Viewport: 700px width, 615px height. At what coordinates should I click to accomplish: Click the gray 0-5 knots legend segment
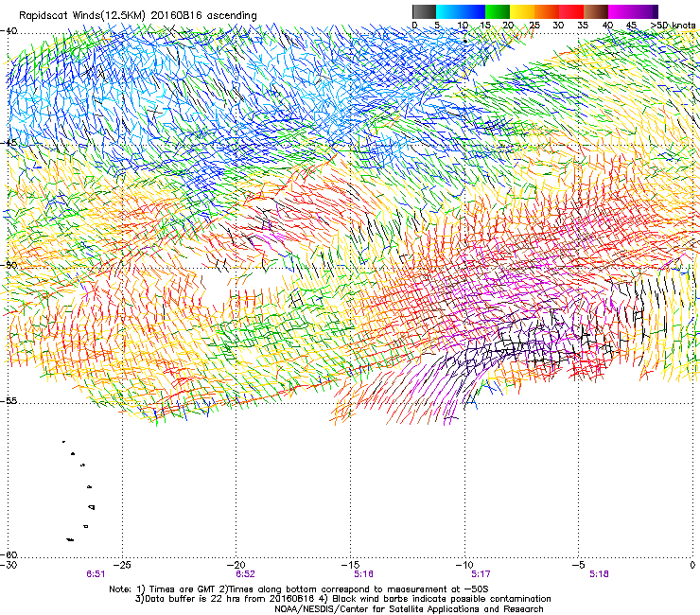coord(424,11)
